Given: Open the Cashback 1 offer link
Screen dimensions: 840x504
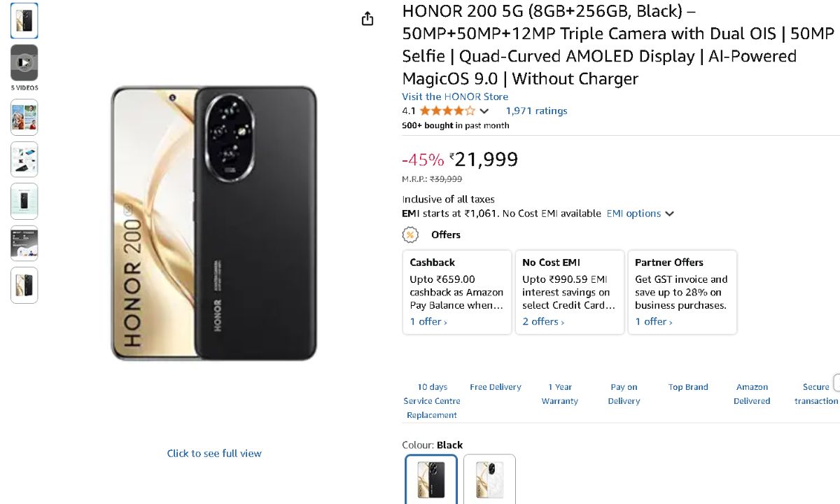Looking at the screenshot, I should tap(428, 322).
